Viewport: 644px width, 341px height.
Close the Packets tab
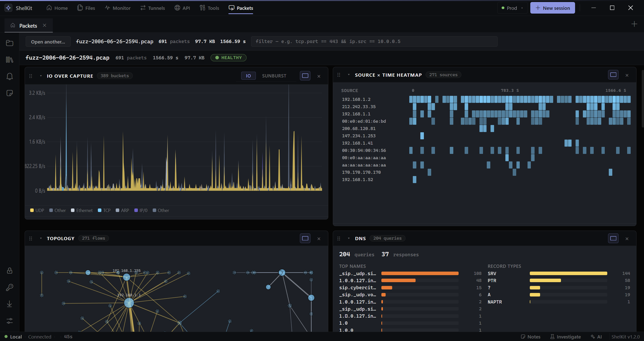point(45,25)
